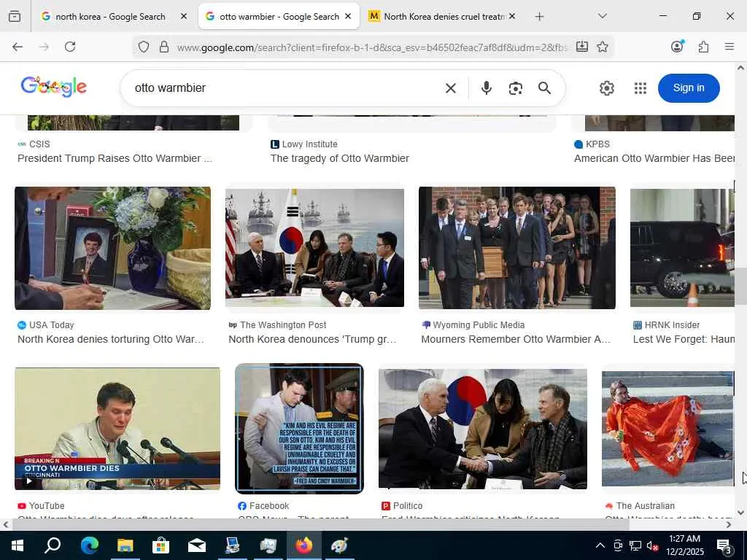The height and width of the screenshot is (560, 747).
Task: Clear the search box with the X
Action: 450,88
